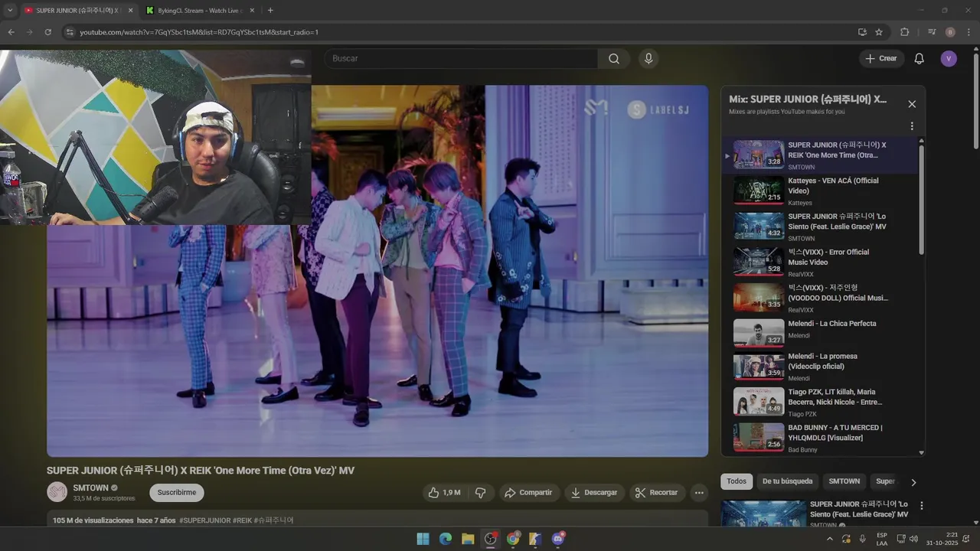Open recommended 'Lo Siento' video thumbnail below chips
This screenshot has height=551, width=980.
(764, 513)
